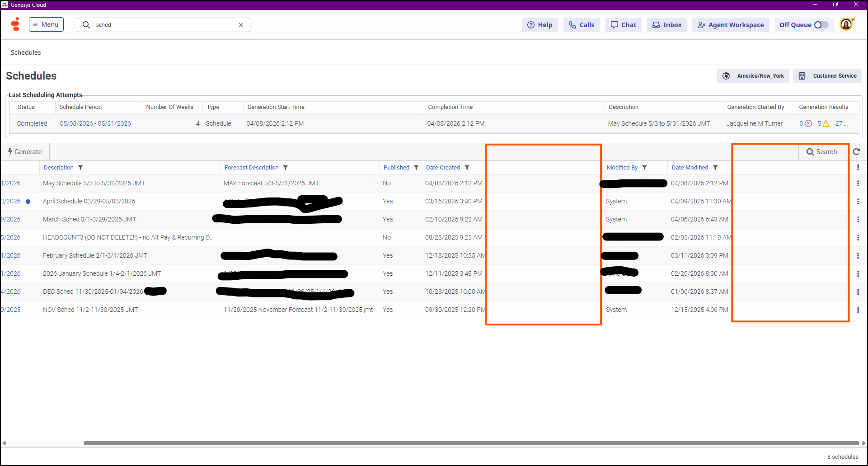Image resolution: width=868 pixels, height=466 pixels.
Task: Open the actions menu for February Schedule row
Action: (858, 256)
